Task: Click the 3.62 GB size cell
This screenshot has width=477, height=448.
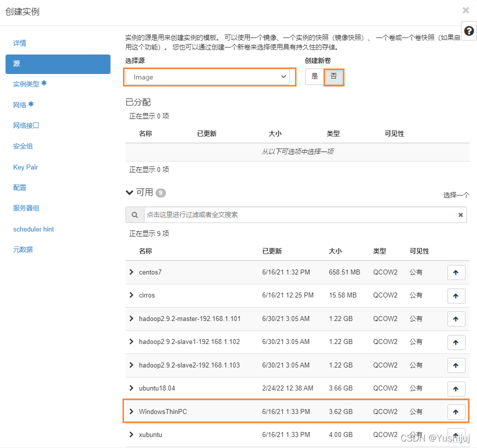Action: point(340,412)
